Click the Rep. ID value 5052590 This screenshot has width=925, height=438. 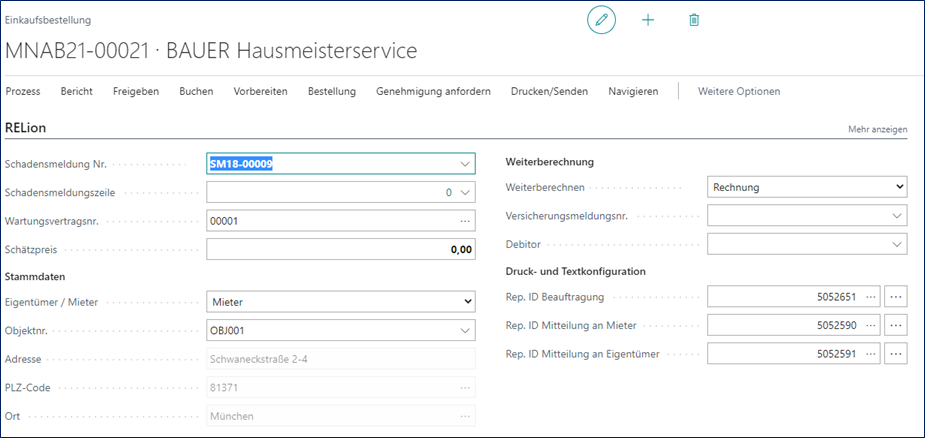click(x=836, y=325)
